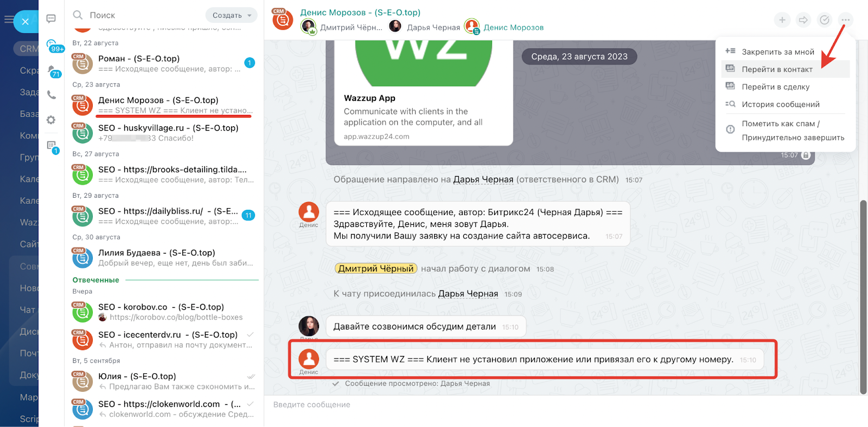Open the phone calls sidebar icon
This screenshot has height=427, width=868.
click(x=52, y=95)
